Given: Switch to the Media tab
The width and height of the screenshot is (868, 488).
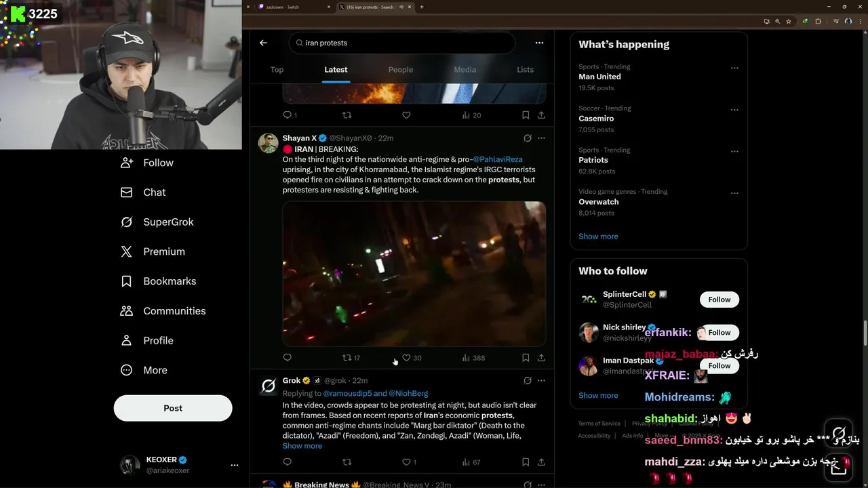Looking at the screenshot, I should point(465,70).
